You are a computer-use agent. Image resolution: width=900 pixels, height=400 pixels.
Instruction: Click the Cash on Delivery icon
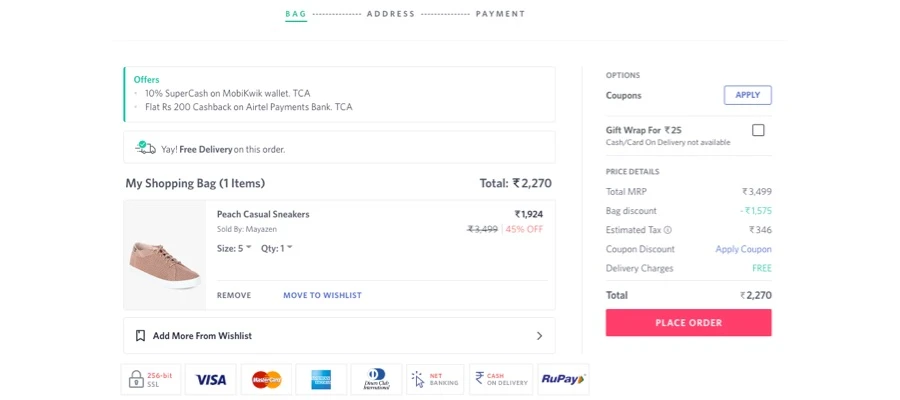tap(500, 380)
